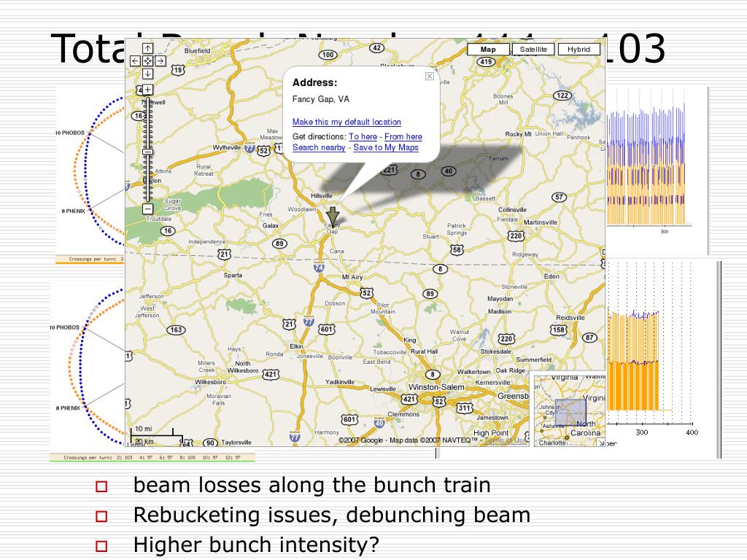This screenshot has width=747, height=560.
Task: Get directions 'To here'
Action: click(x=363, y=136)
